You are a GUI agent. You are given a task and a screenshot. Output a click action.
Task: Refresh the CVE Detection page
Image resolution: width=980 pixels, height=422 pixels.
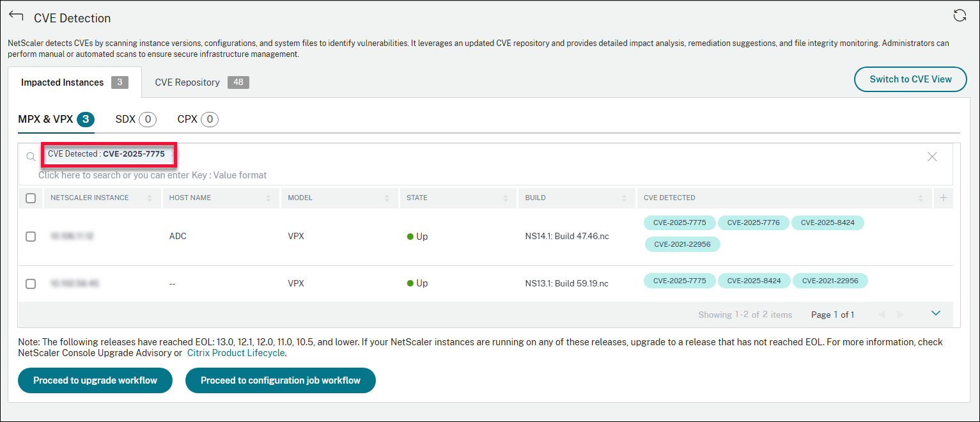[960, 16]
